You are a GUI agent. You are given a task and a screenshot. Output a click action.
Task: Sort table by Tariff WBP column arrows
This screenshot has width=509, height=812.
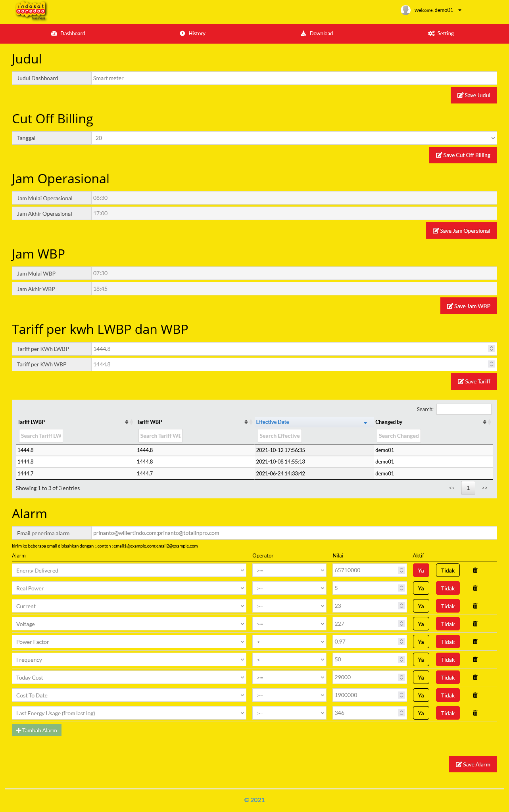click(x=246, y=422)
